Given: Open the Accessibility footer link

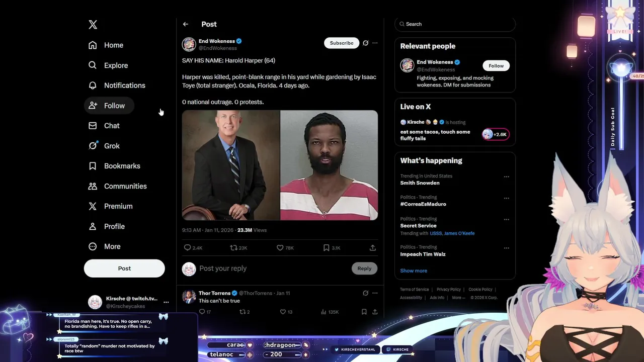Looking at the screenshot, I should (411, 298).
